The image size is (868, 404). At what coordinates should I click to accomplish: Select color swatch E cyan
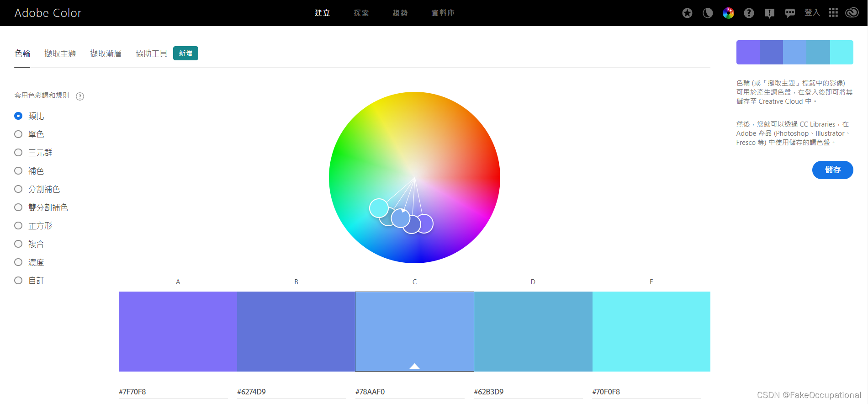coord(651,331)
